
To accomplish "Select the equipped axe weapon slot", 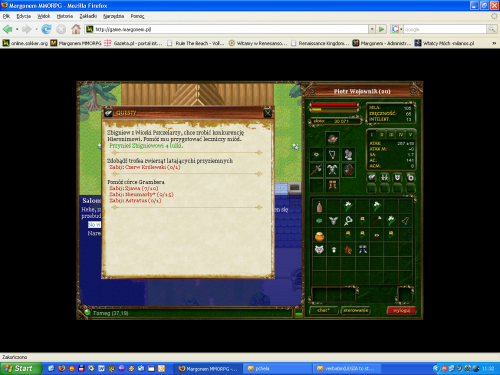I will coord(316,170).
